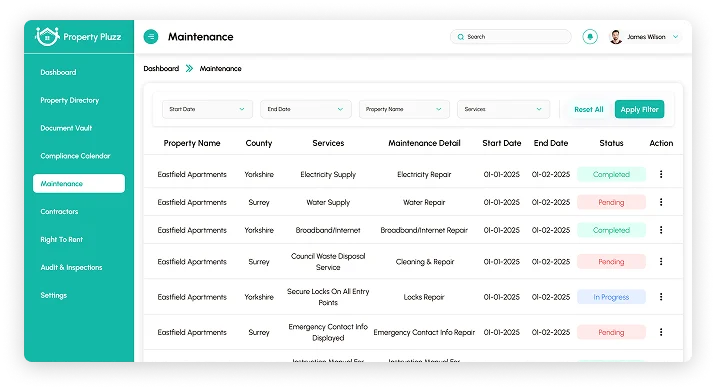
Task: Click the breadcrumb double-chevron separator icon
Action: pos(189,69)
